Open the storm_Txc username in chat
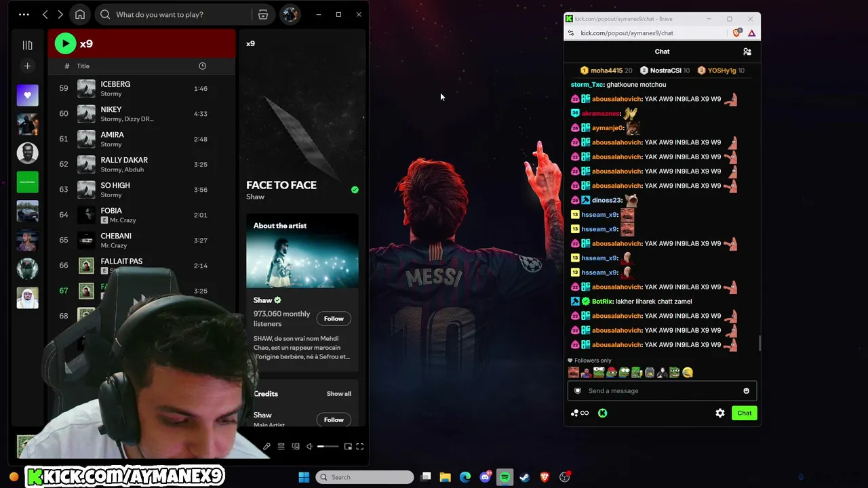Screen dimensions: 868x488 point(587,85)
